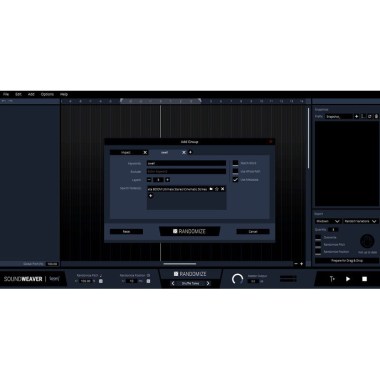Screen dimensions: 380x380
Task: Uncheck the Use Metadata checkbox
Action: click(x=235, y=179)
